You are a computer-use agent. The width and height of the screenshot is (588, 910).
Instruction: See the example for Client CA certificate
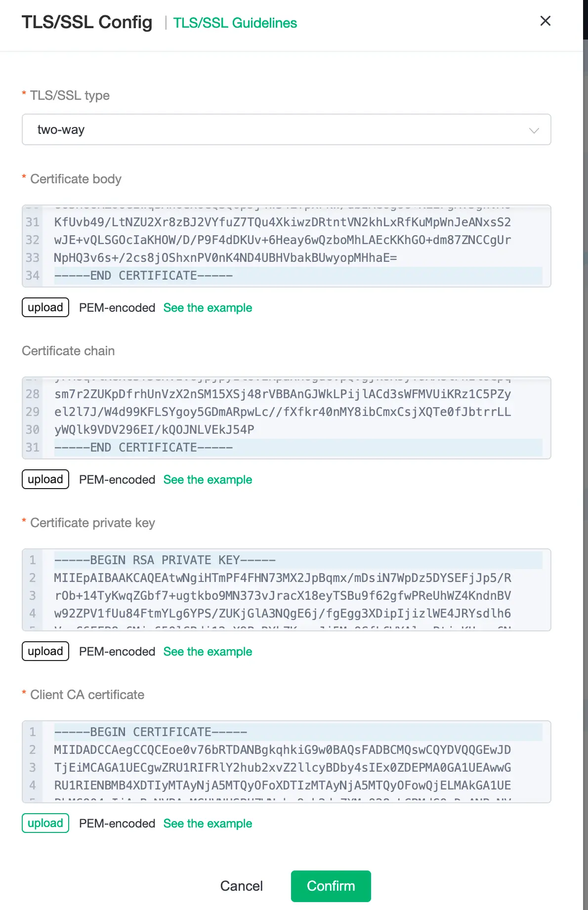(208, 823)
